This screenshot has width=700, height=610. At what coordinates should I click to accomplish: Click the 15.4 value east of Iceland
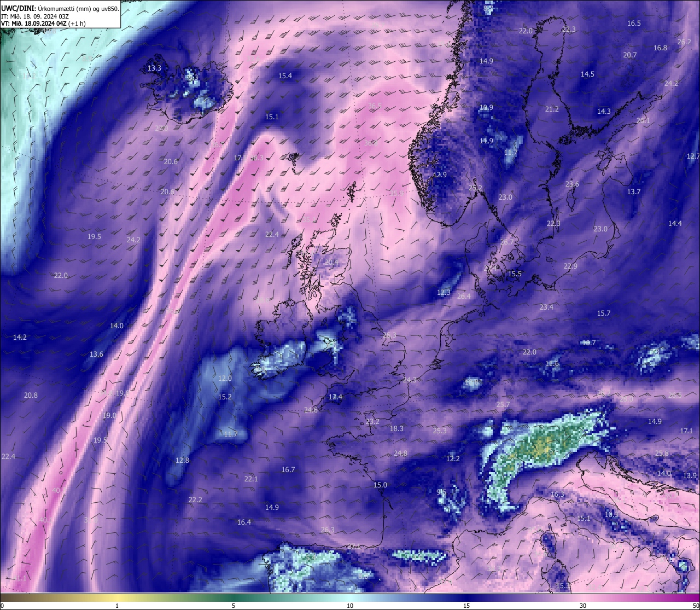(285, 76)
